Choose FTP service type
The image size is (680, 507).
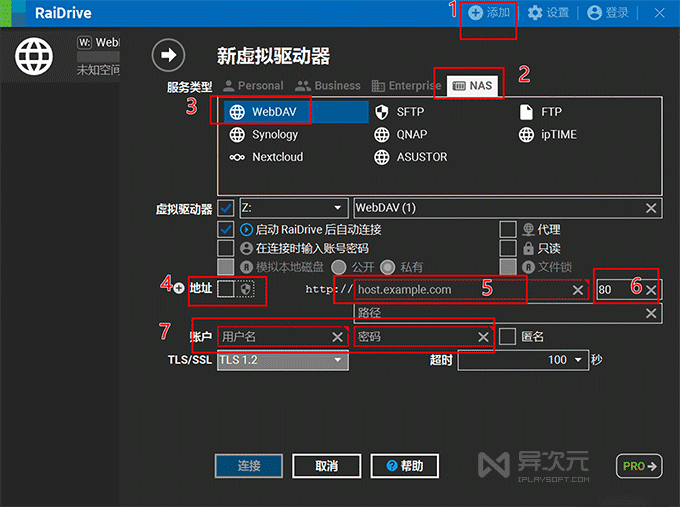(540, 112)
